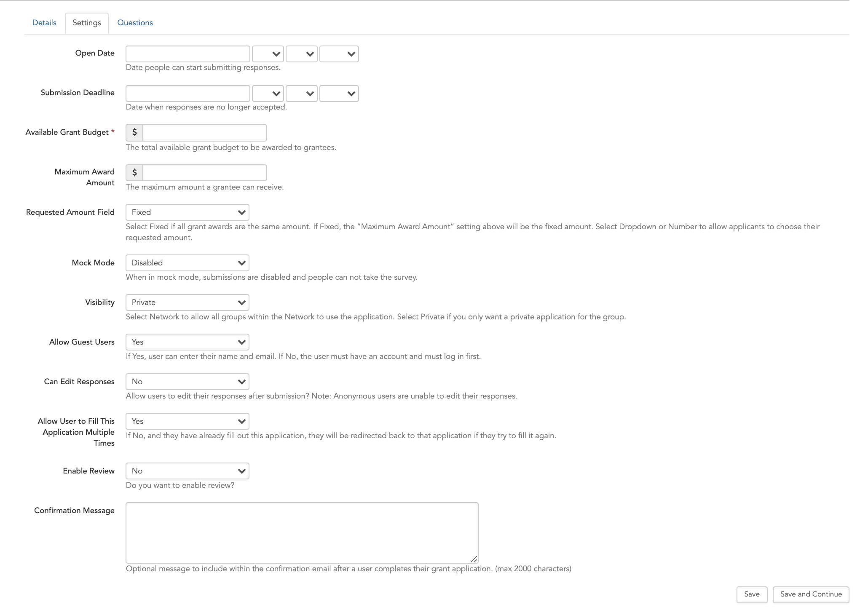Viewport: 868px width, 610px height.
Task: Focus the Available Grant Budget amount field
Action: (205, 132)
